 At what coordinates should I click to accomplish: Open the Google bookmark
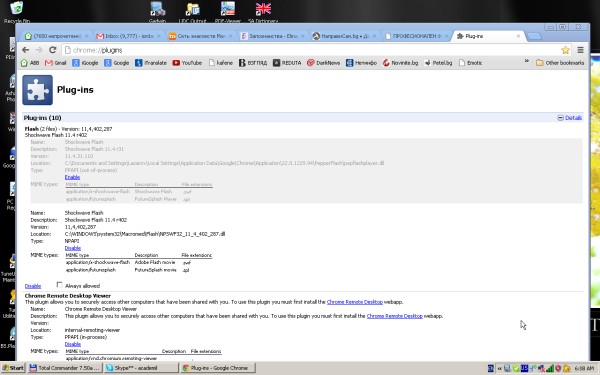[x=117, y=63]
